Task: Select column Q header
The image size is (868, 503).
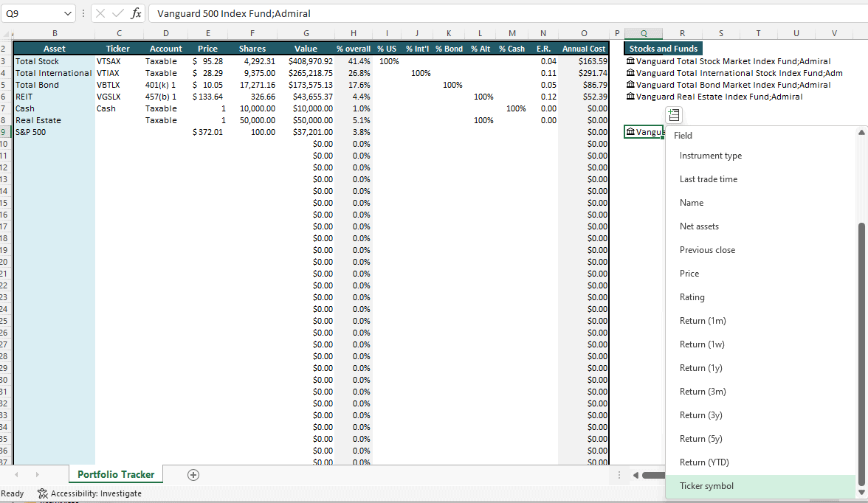Action: (644, 33)
